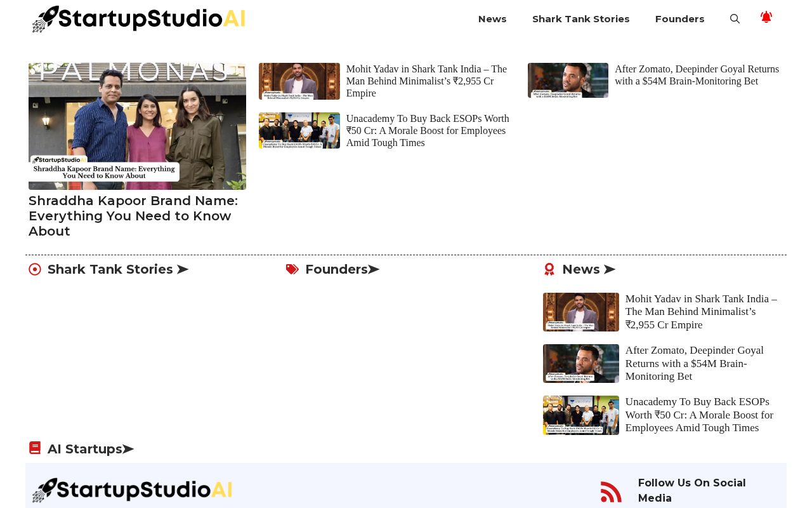Open the News section heading link
The height and width of the screenshot is (508, 812).
click(589, 269)
